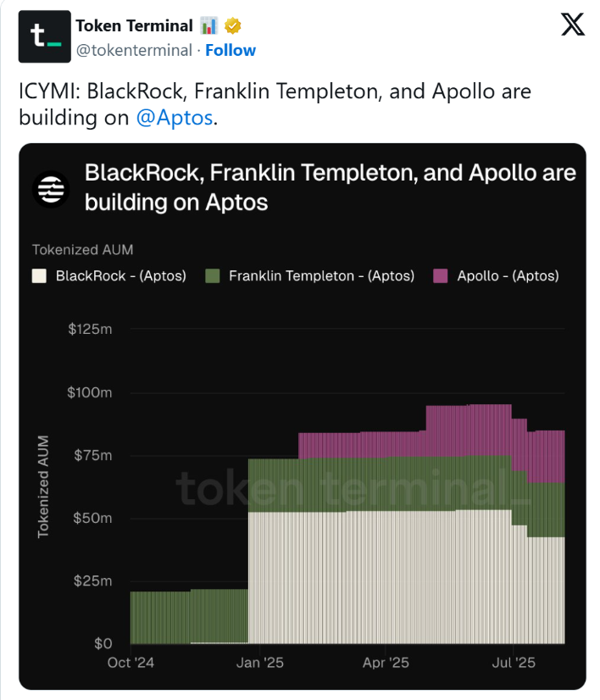The height and width of the screenshot is (700, 600).
Task: Open the X logo icon
Action: 573,24
